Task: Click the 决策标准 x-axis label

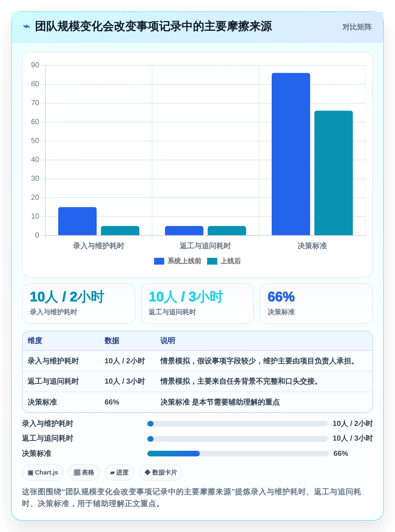Action: pos(312,246)
